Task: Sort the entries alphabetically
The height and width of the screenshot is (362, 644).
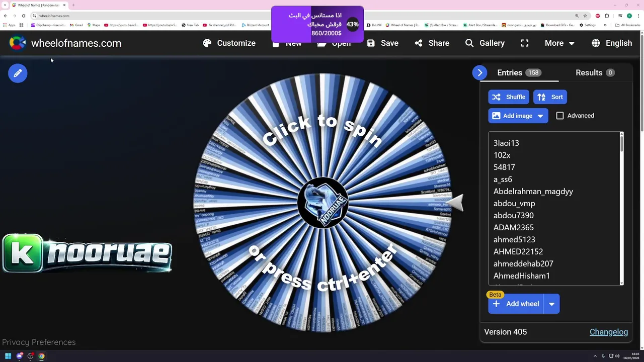Action: click(550, 97)
